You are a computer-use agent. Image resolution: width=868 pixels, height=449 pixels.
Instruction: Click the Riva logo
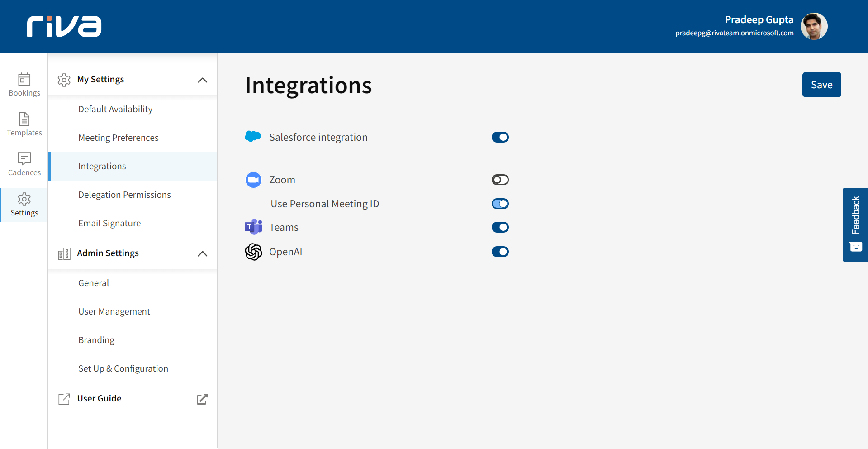[x=64, y=27]
